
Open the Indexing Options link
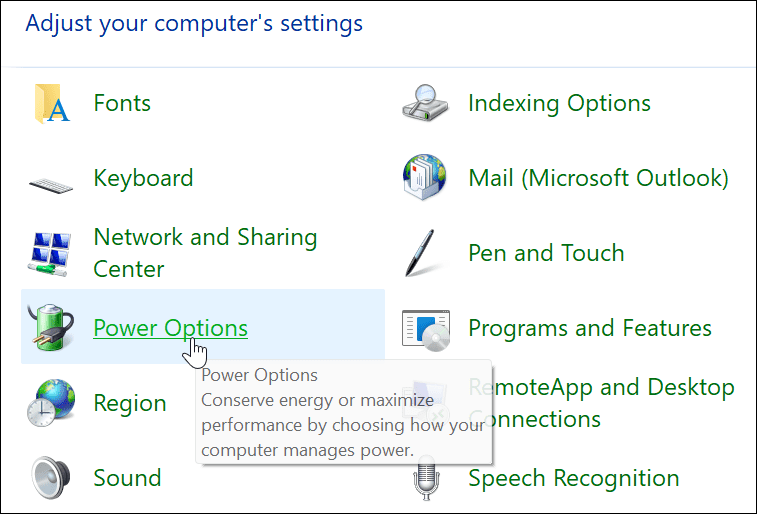(559, 103)
